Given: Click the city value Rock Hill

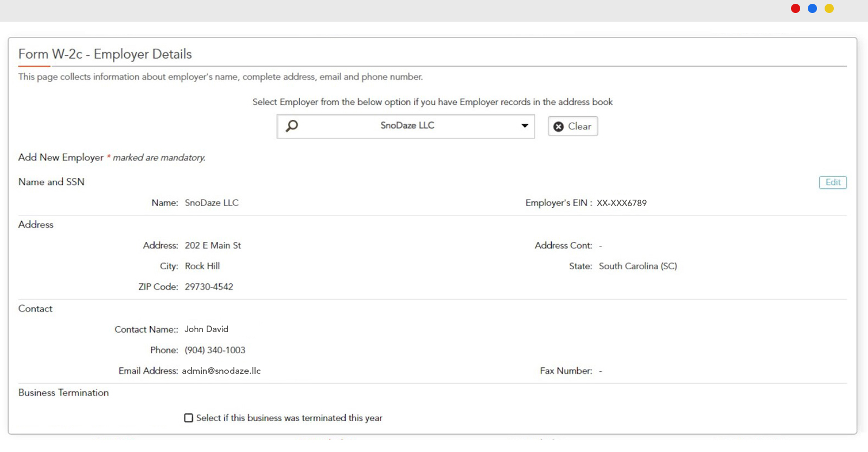Looking at the screenshot, I should click(x=202, y=266).
